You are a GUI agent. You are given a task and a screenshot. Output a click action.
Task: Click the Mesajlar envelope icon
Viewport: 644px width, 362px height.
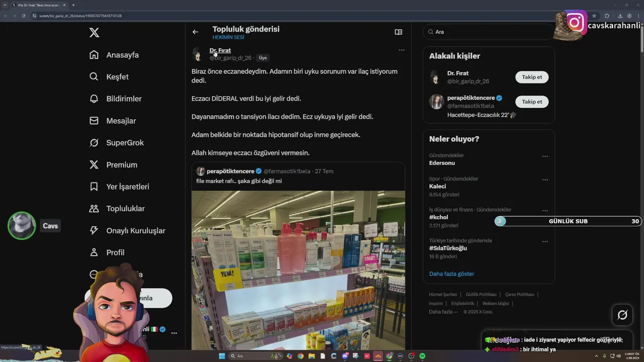tap(94, 121)
